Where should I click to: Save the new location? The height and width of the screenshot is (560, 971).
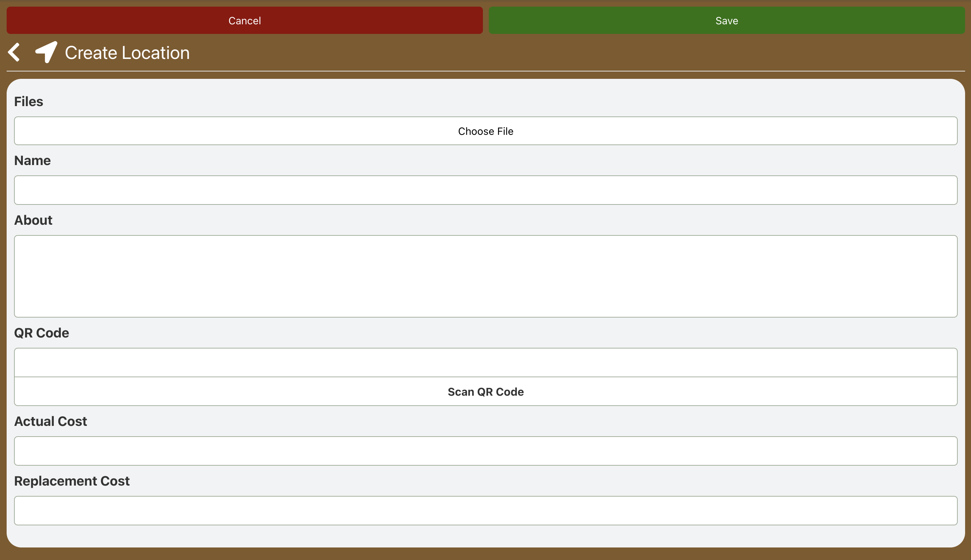click(x=726, y=20)
